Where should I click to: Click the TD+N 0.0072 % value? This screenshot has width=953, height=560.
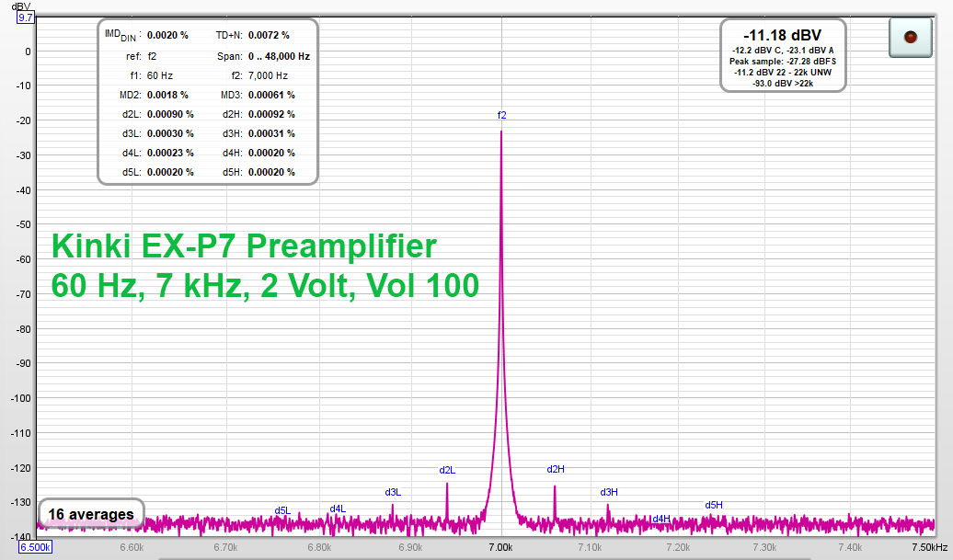click(x=269, y=35)
